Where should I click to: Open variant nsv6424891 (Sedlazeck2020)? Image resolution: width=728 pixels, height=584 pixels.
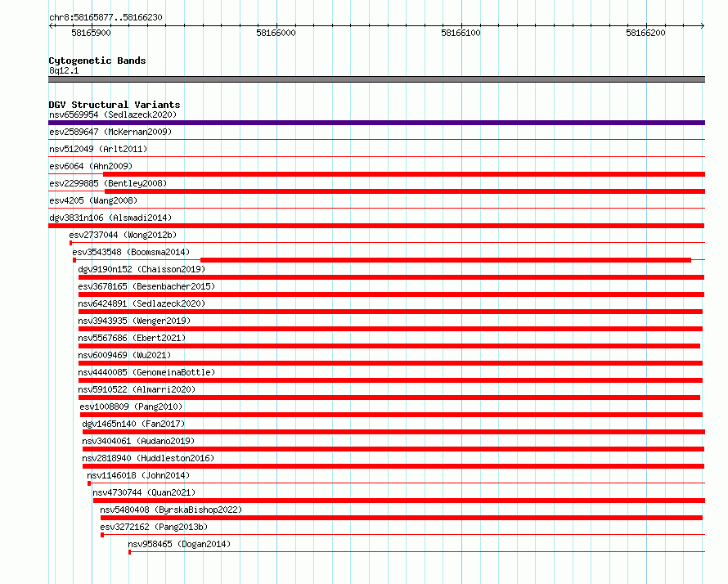pyautogui.click(x=142, y=303)
